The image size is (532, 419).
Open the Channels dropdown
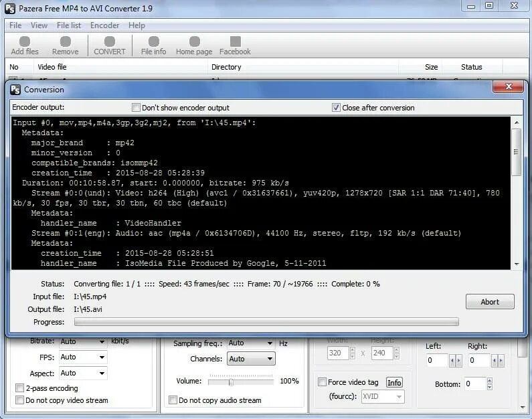tap(251, 359)
